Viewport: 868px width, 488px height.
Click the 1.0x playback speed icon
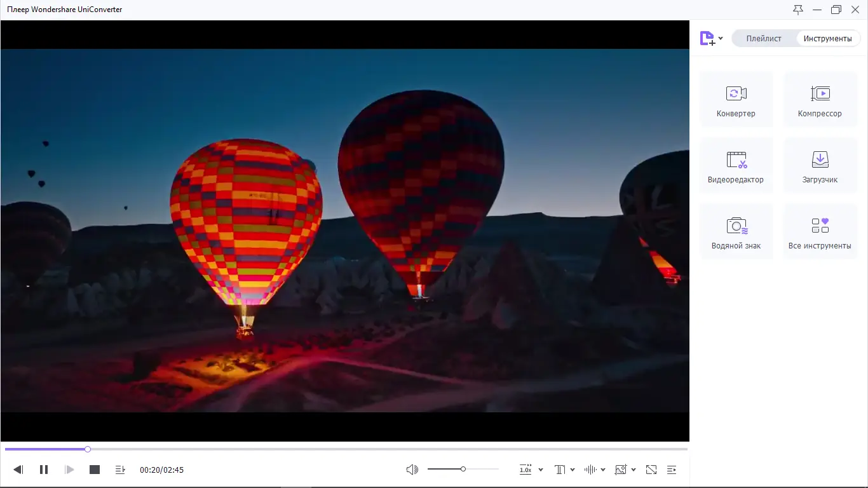[x=526, y=470]
